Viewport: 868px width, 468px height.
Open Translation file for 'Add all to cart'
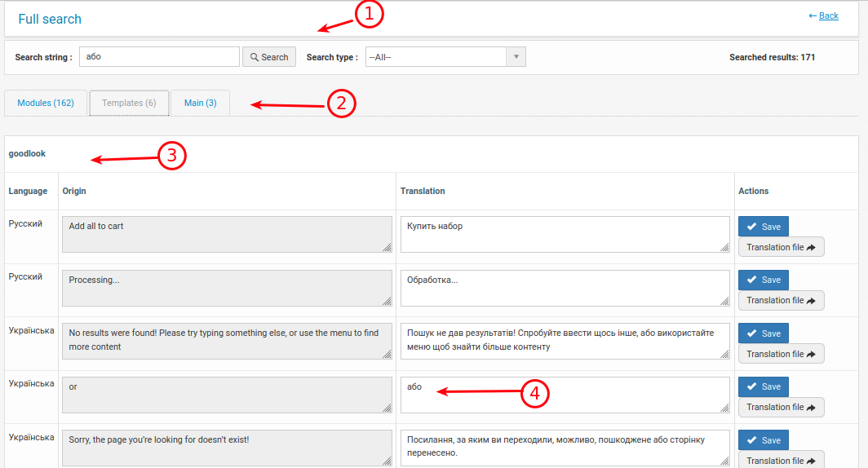pyautogui.click(x=781, y=247)
